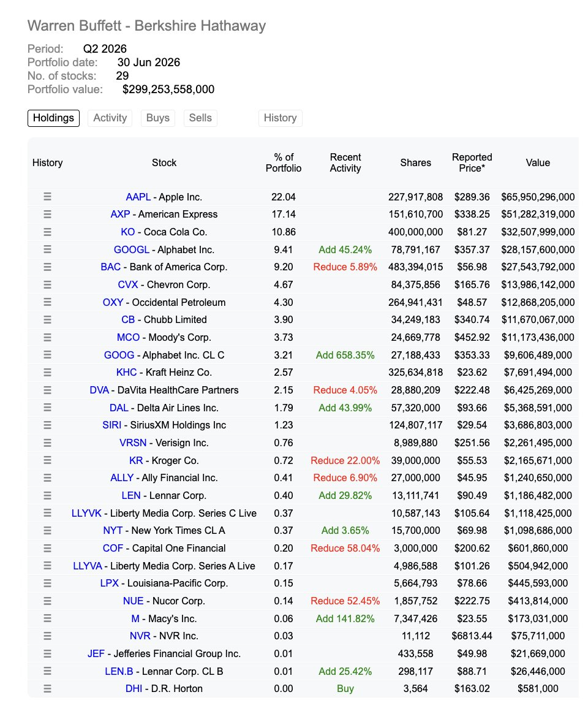This screenshot has width=588, height=711.
Task: Follow the KO ticker link
Action: tap(128, 232)
